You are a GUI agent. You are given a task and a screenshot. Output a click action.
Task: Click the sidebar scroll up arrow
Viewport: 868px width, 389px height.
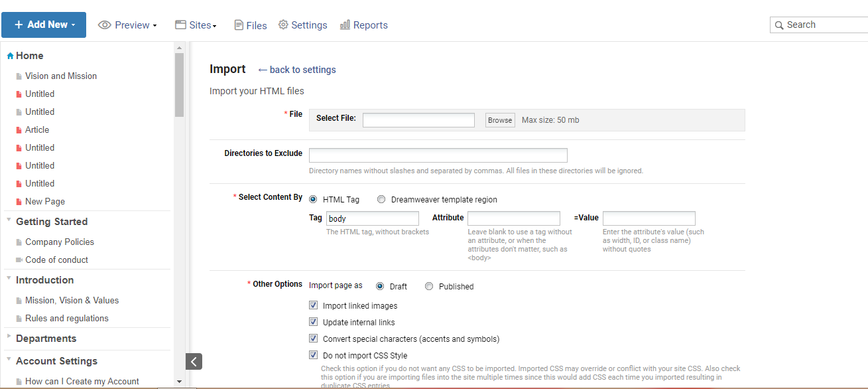(x=179, y=48)
